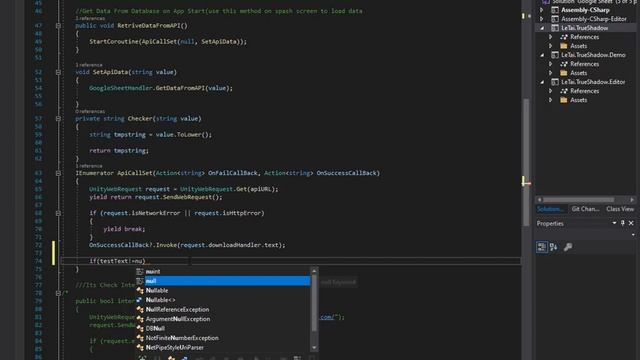Click the Assembly-CSharp project icon
640x360 pixels.
pyautogui.click(x=555, y=10)
